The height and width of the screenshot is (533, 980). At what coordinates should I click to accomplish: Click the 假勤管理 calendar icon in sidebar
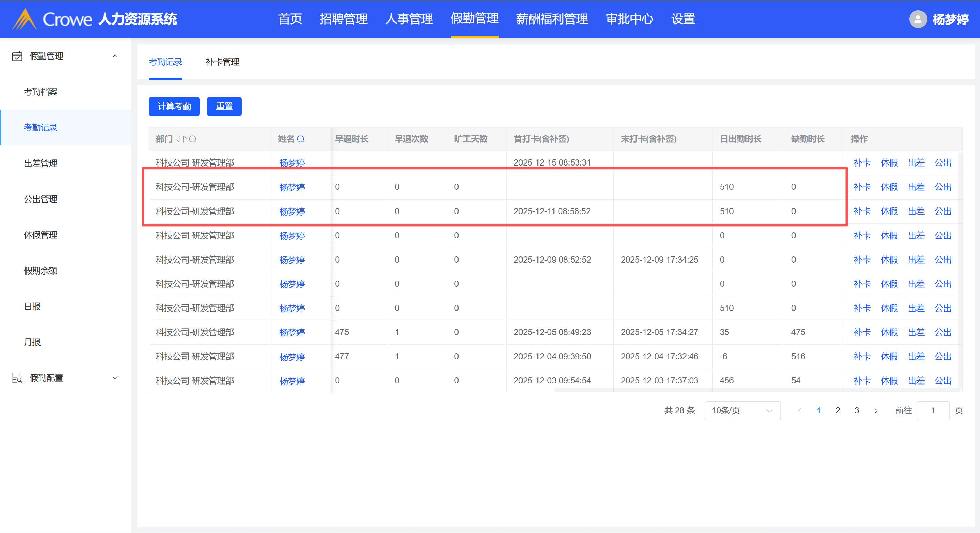[17, 56]
